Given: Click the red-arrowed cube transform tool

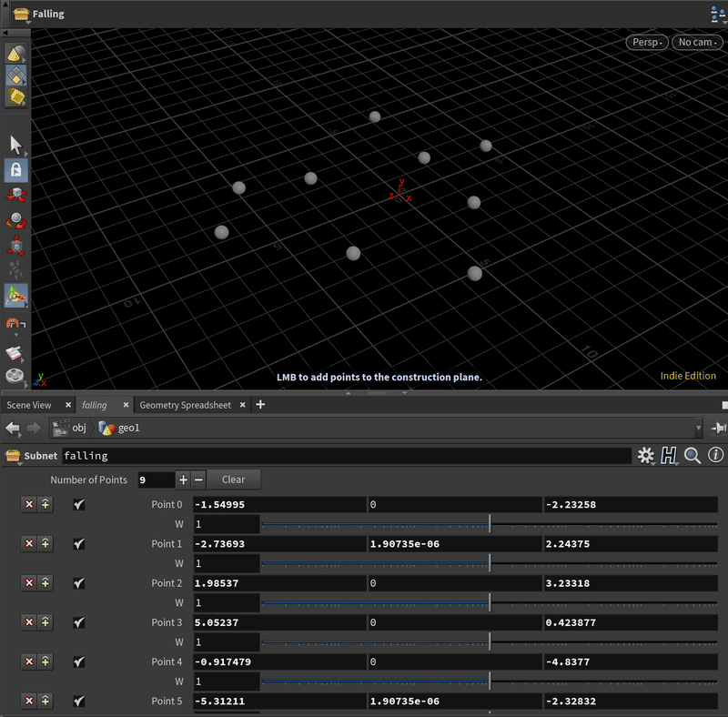Looking at the screenshot, I should 15,195.
